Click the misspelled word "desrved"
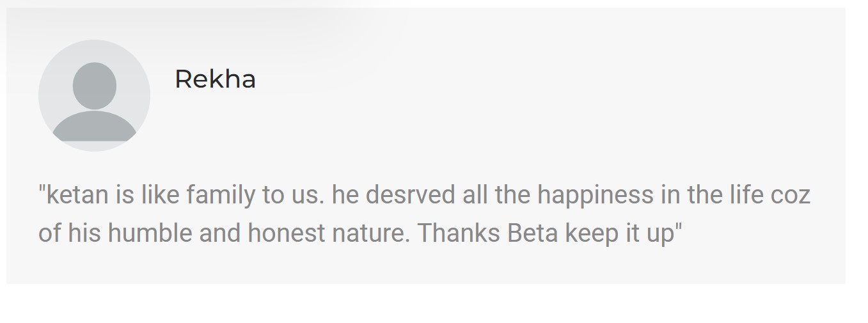 pyautogui.click(x=411, y=195)
